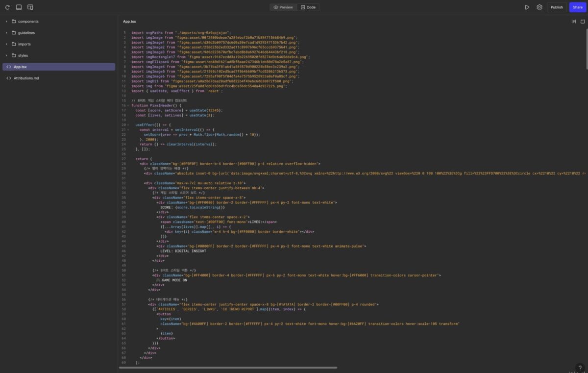Toggle the bottom panel layout icon

(19, 7)
